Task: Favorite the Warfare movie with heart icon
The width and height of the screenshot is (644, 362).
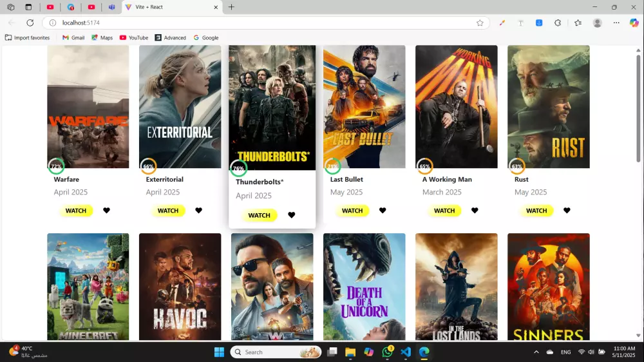Action: coord(106,211)
